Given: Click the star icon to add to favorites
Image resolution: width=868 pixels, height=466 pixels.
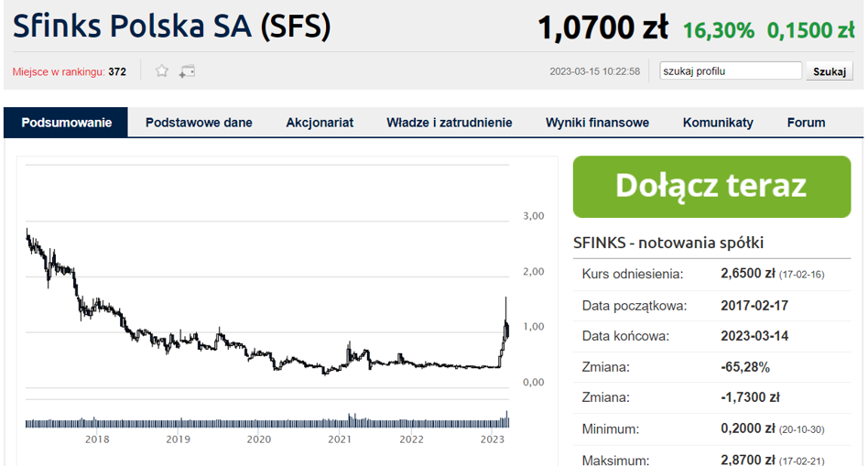Looking at the screenshot, I should (162, 70).
